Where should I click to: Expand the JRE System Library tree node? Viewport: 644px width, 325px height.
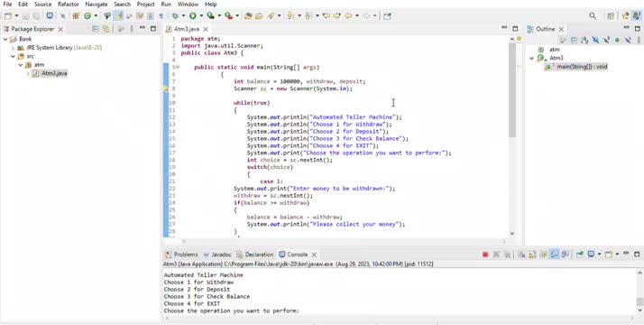[13, 48]
